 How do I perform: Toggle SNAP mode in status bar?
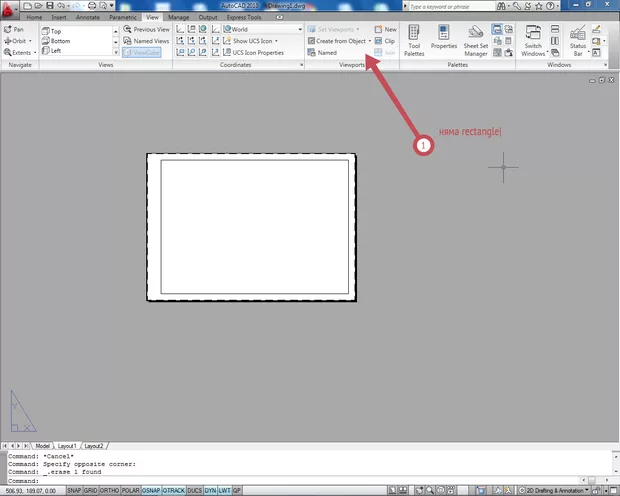coord(76,491)
